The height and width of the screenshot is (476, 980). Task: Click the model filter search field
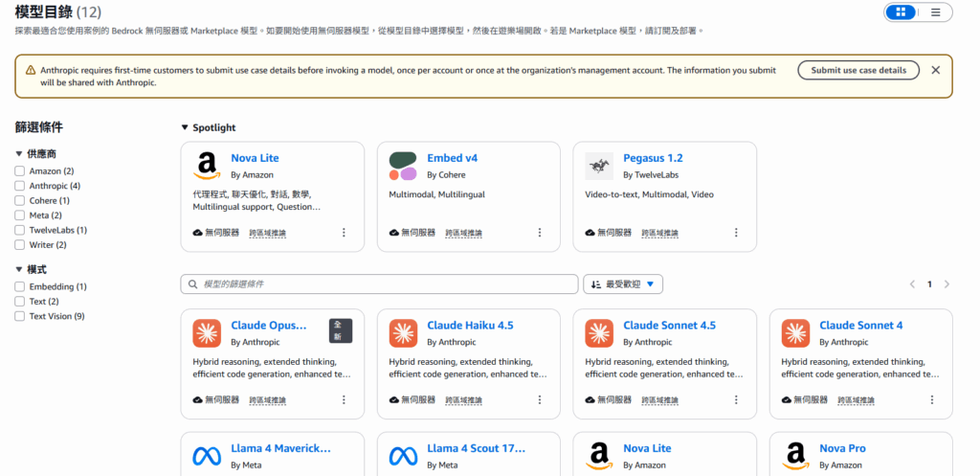tap(379, 284)
